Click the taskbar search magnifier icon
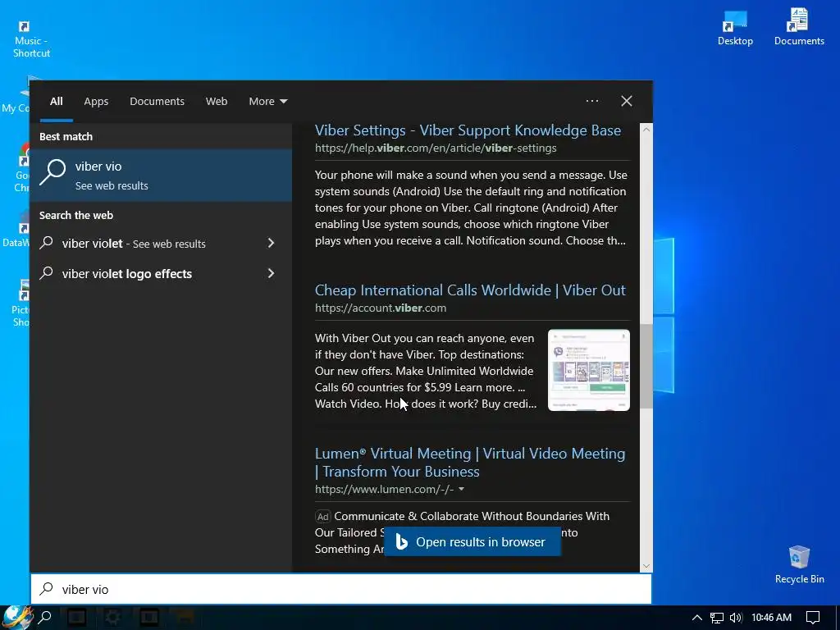Screen dimensions: 840x630 coord(46,617)
